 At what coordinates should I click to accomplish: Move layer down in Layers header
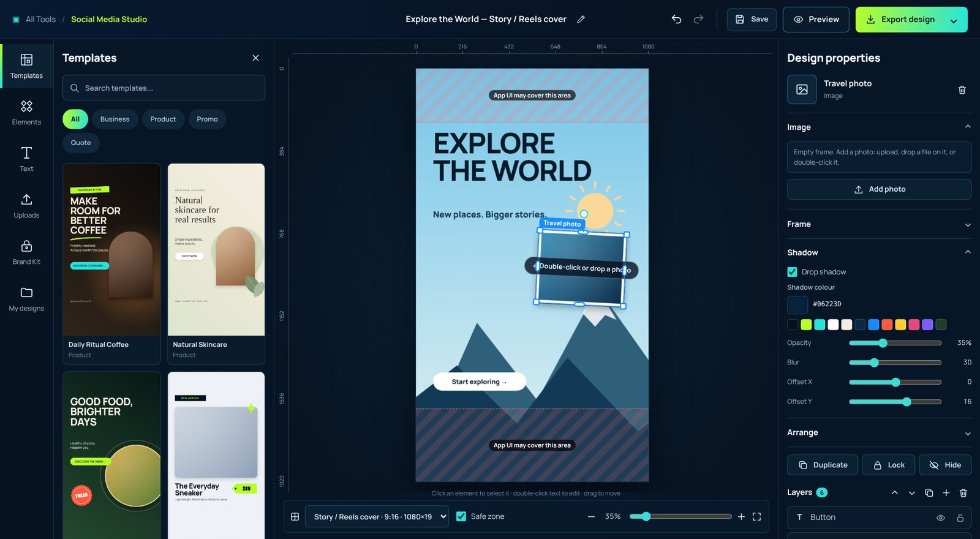click(911, 493)
